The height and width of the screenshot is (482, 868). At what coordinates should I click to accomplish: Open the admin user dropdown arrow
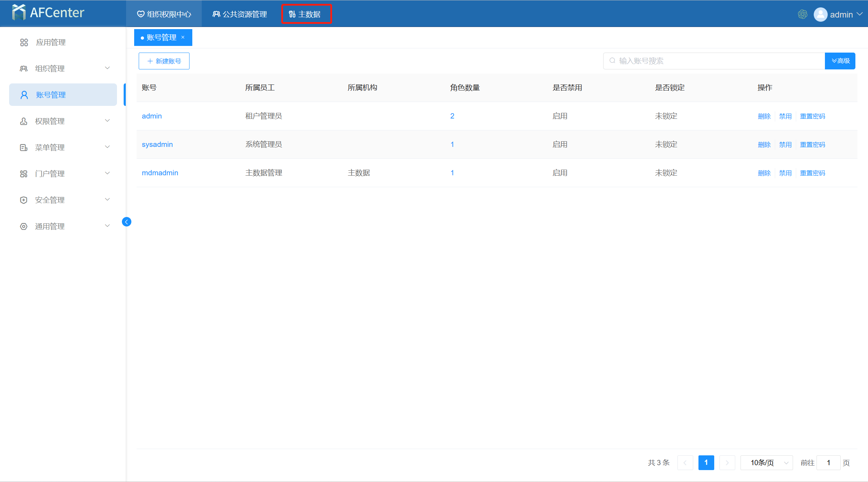[x=859, y=14]
